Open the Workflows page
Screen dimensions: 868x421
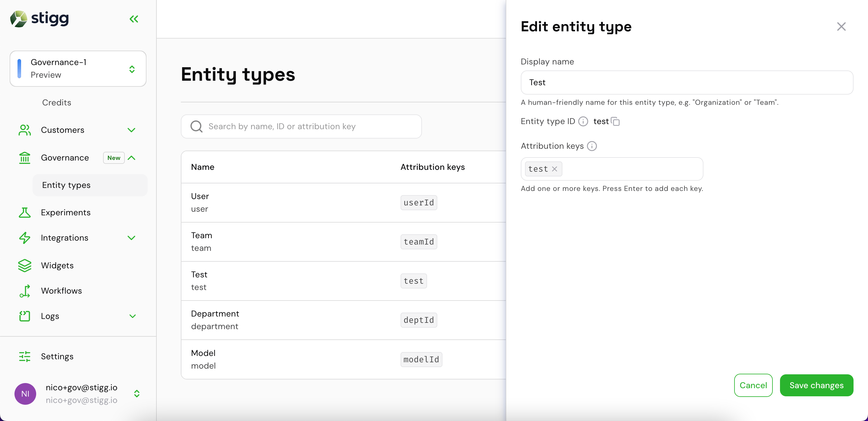click(61, 291)
